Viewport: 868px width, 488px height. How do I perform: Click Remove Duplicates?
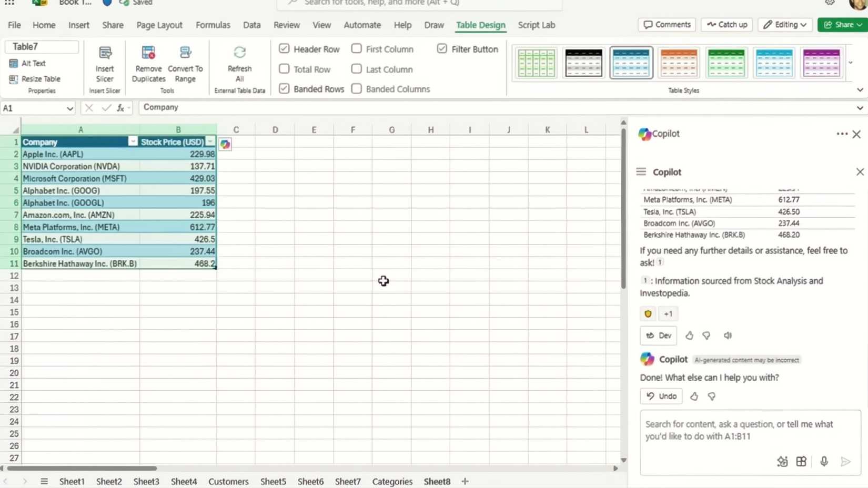[148, 63]
